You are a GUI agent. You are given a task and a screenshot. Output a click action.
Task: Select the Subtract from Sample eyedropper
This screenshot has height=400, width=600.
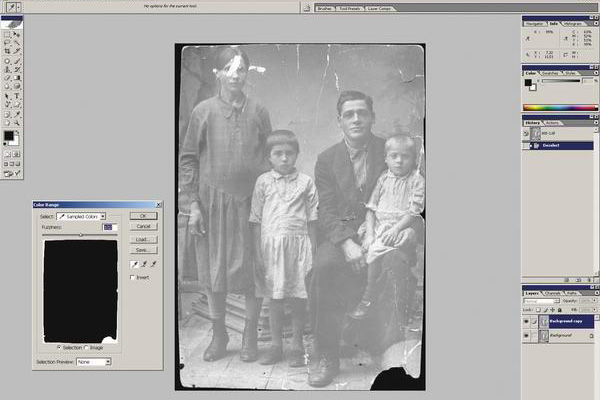pos(151,264)
